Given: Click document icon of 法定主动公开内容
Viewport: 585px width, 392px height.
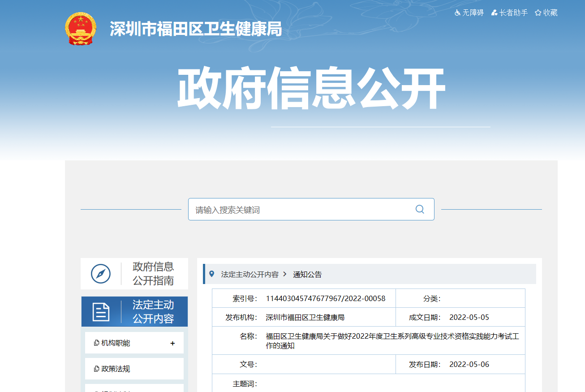Looking at the screenshot, I should coord(101,312).
